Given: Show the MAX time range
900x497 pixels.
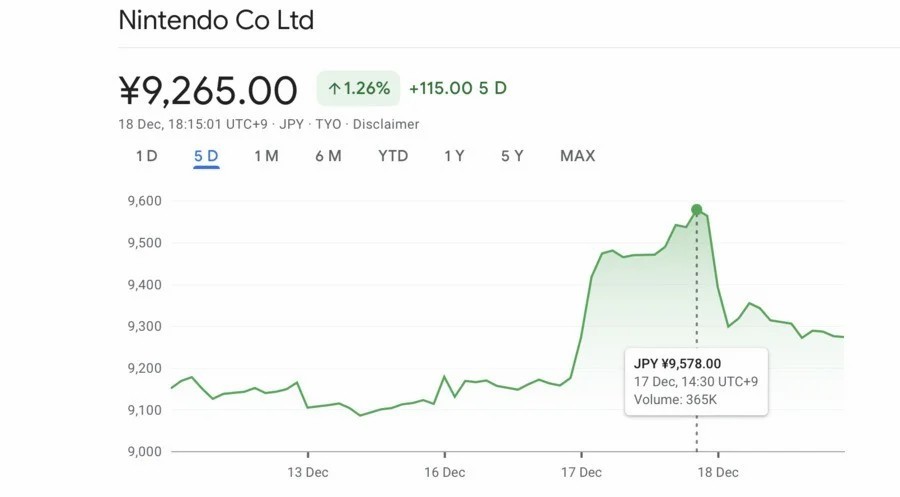Looking at the screenshot, I should (x=577, y=156).
